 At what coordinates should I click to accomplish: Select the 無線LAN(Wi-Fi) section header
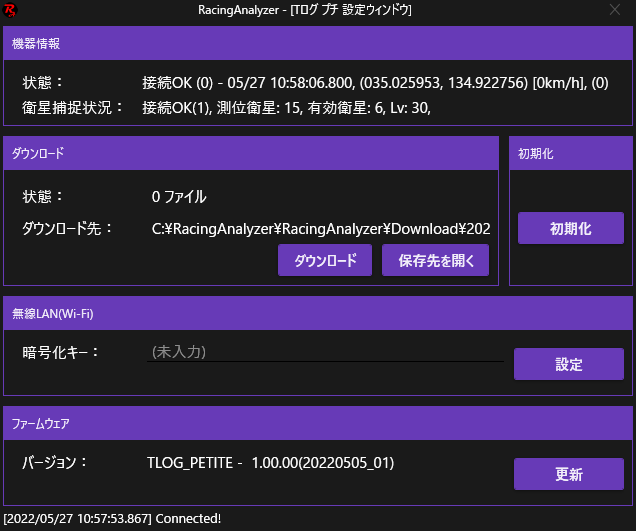(x=317, y=314)
